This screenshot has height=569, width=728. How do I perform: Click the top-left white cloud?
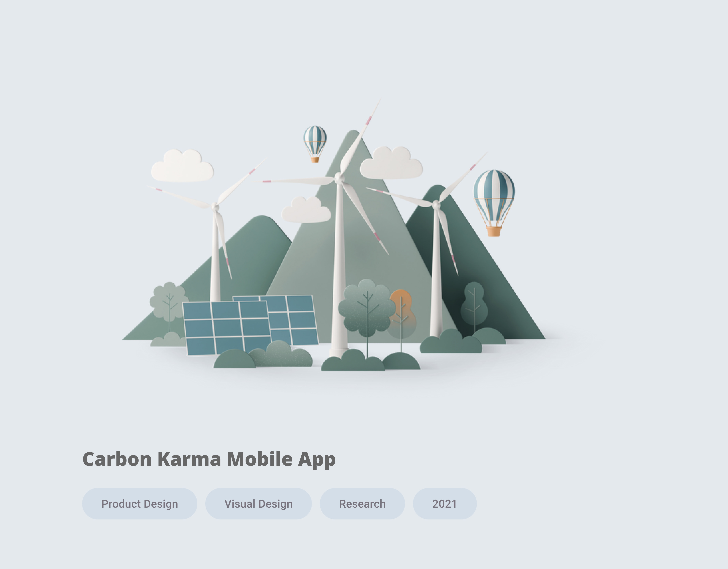[x=182, y=166]
